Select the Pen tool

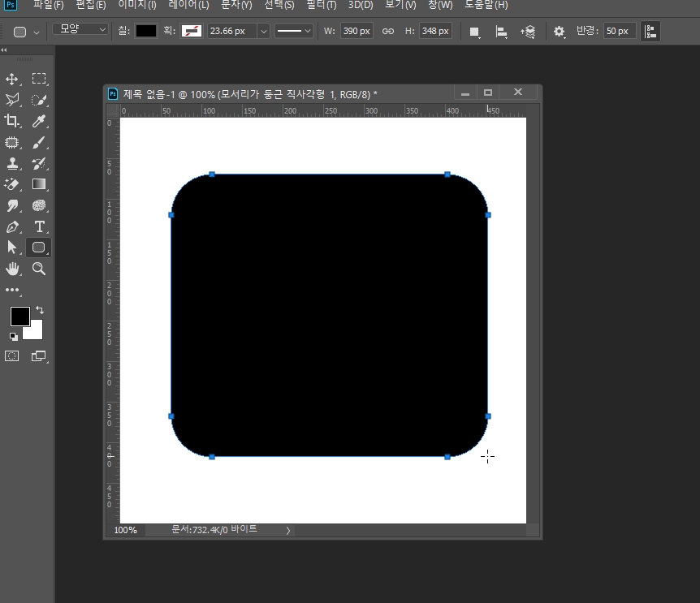(x=12, y=226)
